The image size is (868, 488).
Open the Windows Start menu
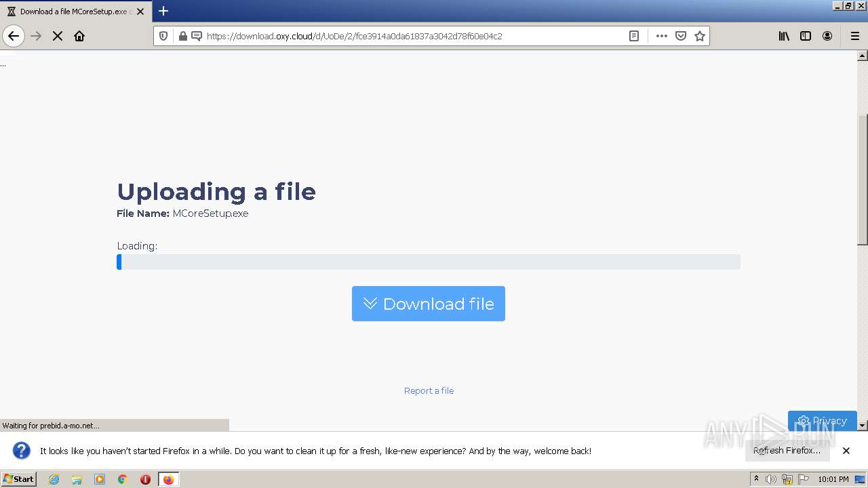(19, 479)
